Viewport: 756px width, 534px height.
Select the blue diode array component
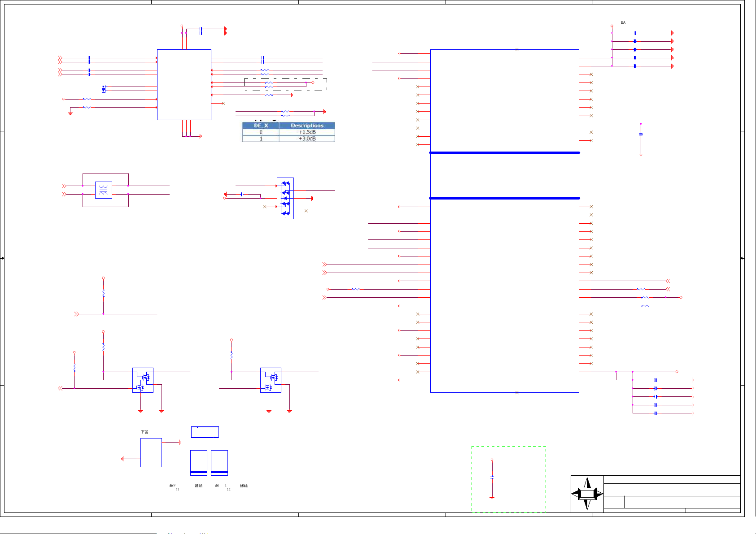pyautogui.click(x=285, y=198)
